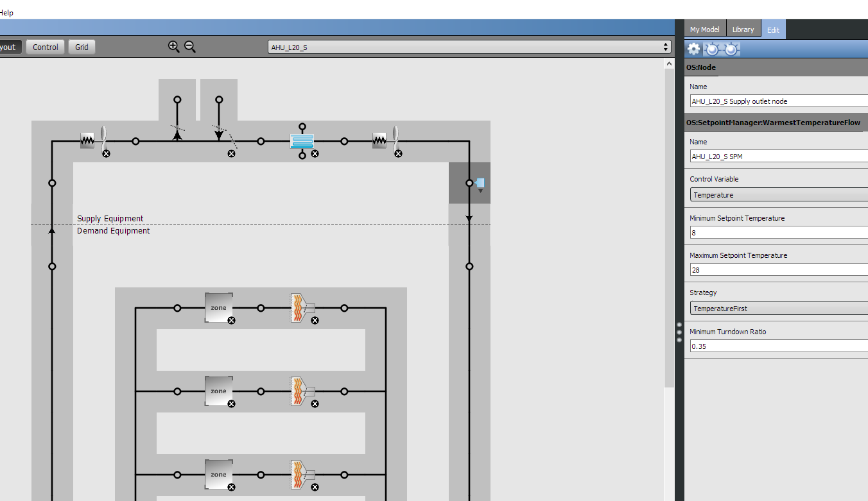The height and width of the screenshot is (501, 868).
Task: Select node between cooling coil and right fan
Action: coord(344,141)
